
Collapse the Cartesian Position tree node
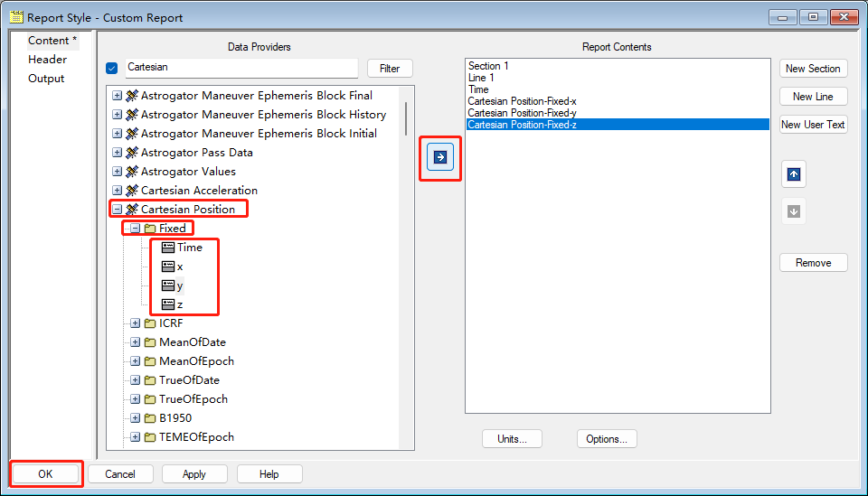[117, 210]
